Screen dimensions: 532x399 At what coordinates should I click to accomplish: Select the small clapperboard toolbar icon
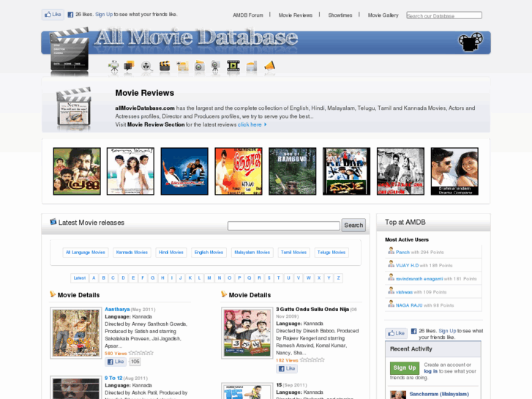point(165,66)
